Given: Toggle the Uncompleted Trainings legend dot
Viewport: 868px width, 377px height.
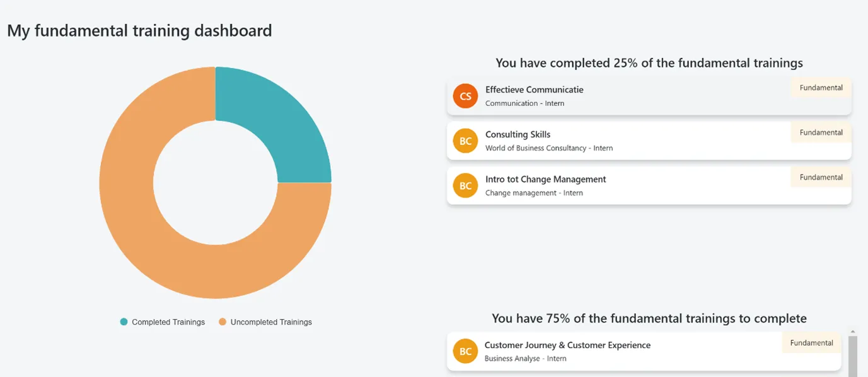Looking at the screenshot, I should pos(223,322).
